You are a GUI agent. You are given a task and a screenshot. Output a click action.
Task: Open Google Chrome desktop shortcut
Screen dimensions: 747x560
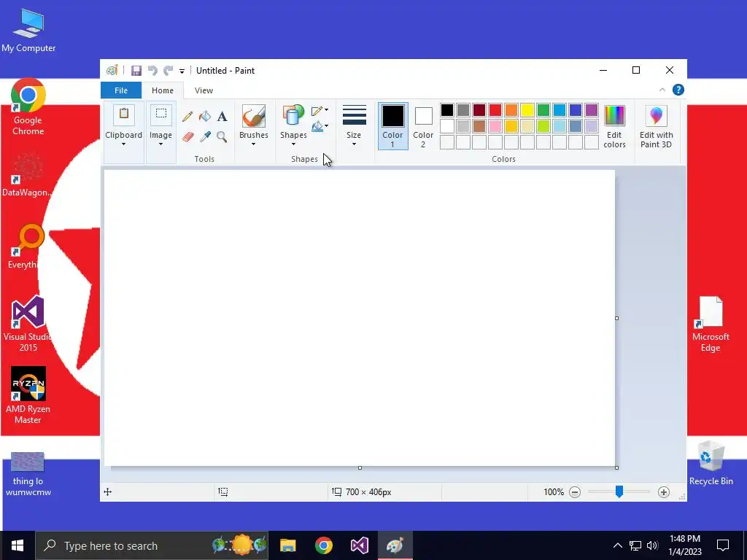point(28,107)
